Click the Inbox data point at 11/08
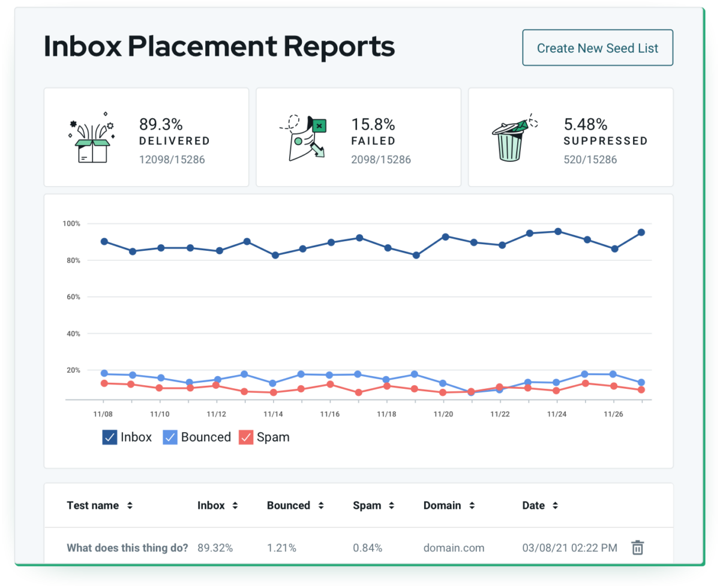The image size is (720, 588). pyautogui.click(x=104, y=241)
